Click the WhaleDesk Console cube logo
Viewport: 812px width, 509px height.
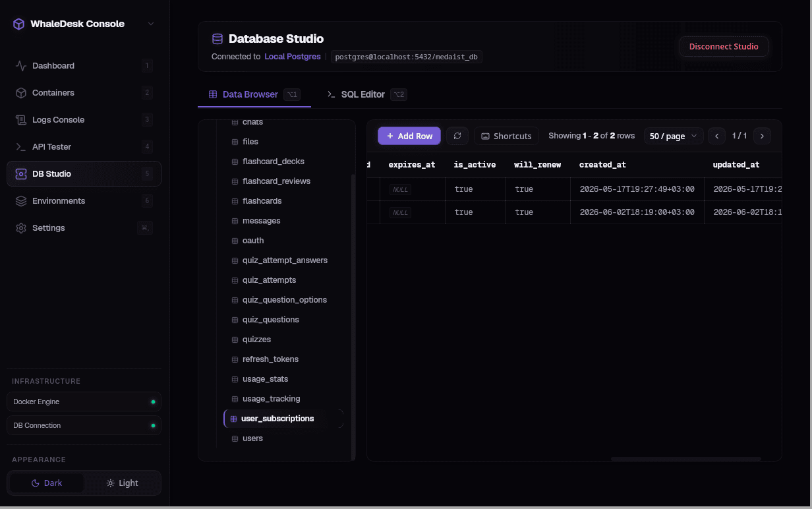coord(19,24)
